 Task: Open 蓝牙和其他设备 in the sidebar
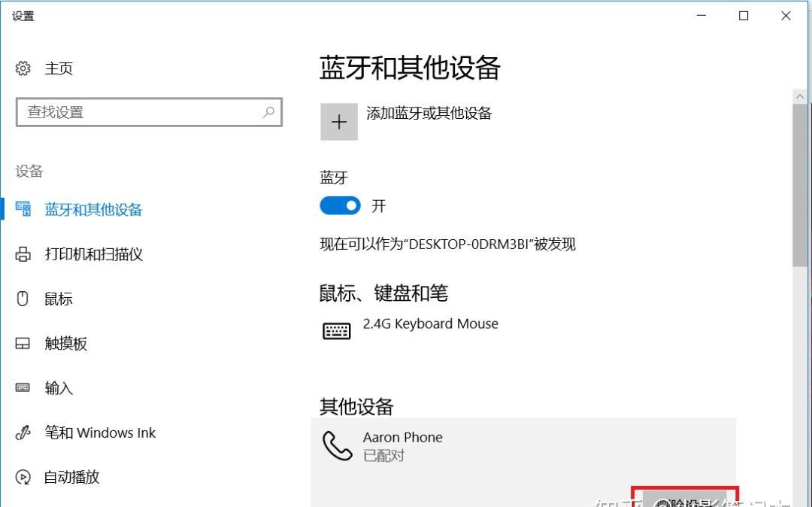click(93, 209)
